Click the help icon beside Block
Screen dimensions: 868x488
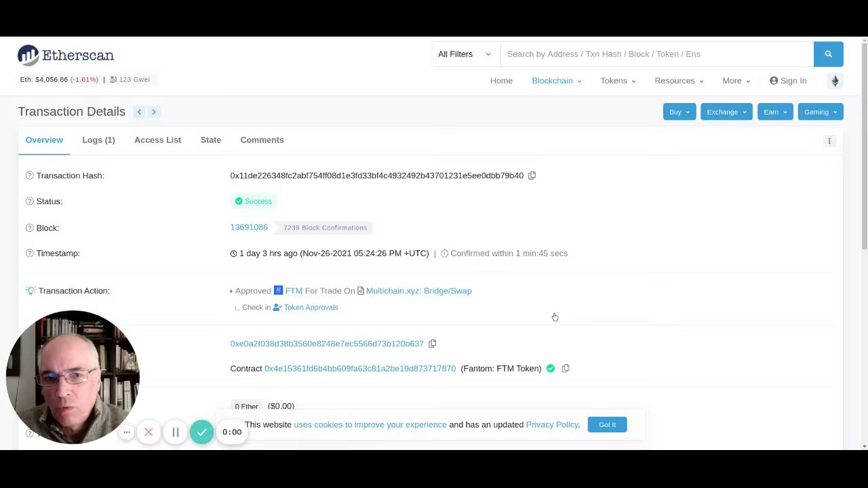coord(29,228)
